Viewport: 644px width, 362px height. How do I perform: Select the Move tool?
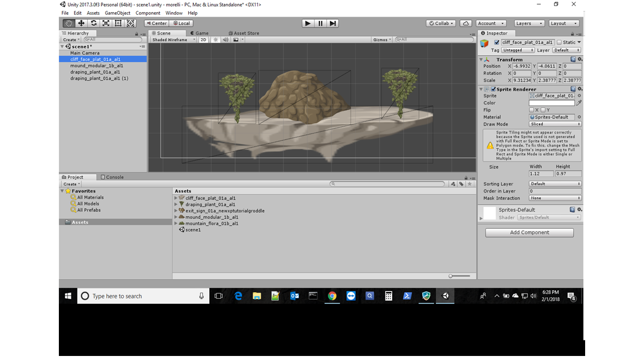point(81,23)
